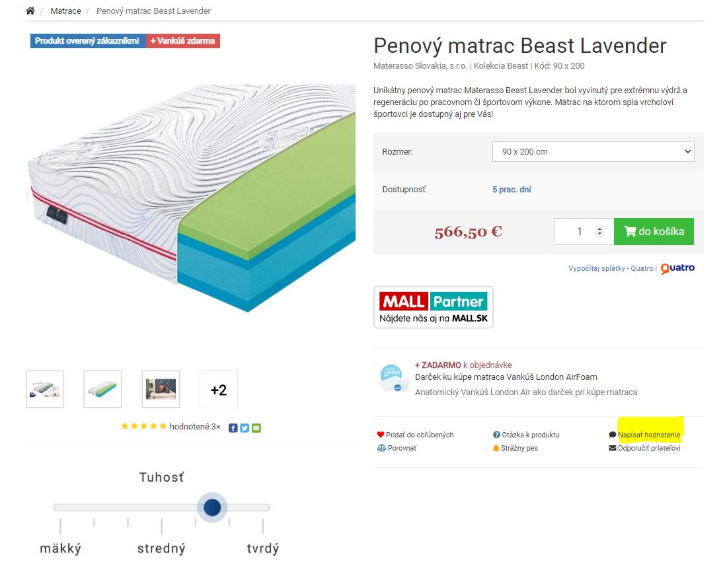Click the Odporučiť priateľovi envelope icon
Screen dimensions: 723x588
[613, 448]
